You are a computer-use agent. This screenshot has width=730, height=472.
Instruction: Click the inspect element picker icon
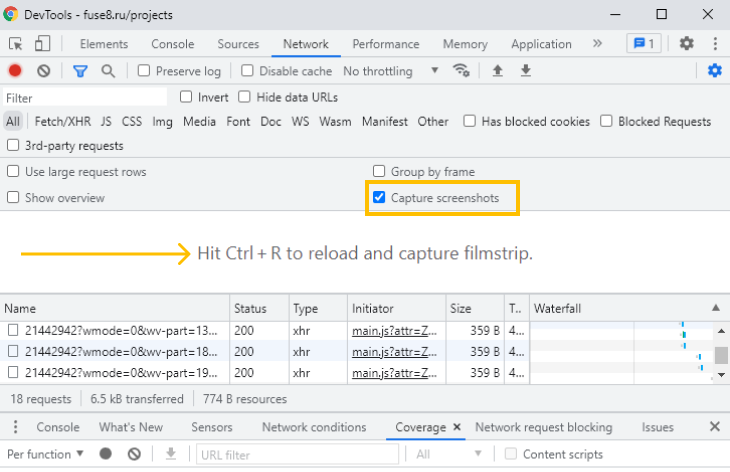coord(16,44)
